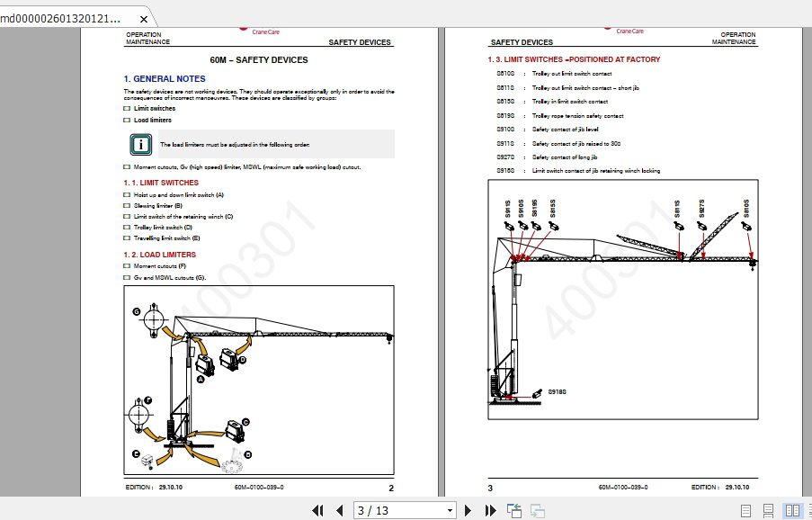
Task: Navigate forward to the next view
Action: 537,510
